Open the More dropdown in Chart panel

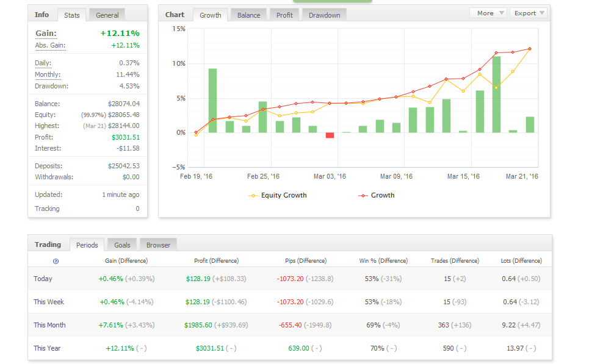(x=488, y=13)
